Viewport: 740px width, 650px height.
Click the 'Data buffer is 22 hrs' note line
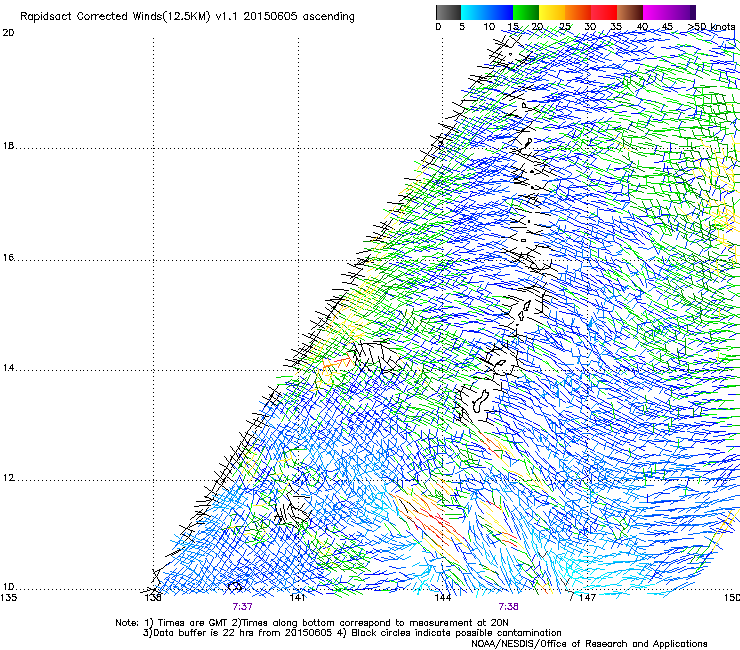coord(352,633)
